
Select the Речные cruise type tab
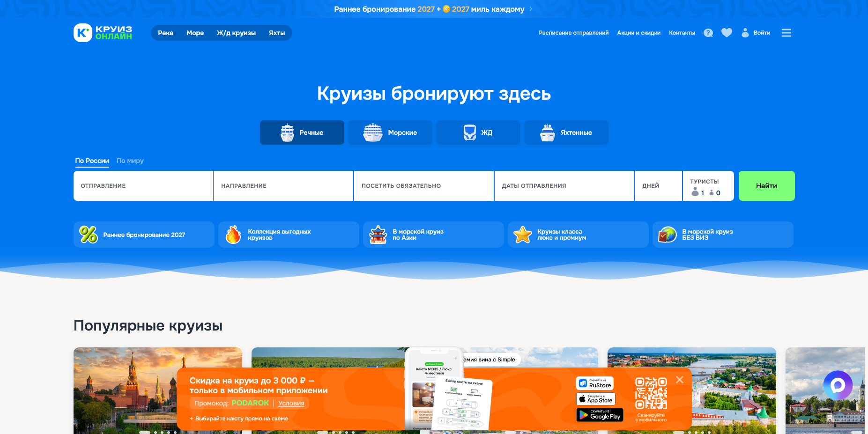tap(302, 132)
